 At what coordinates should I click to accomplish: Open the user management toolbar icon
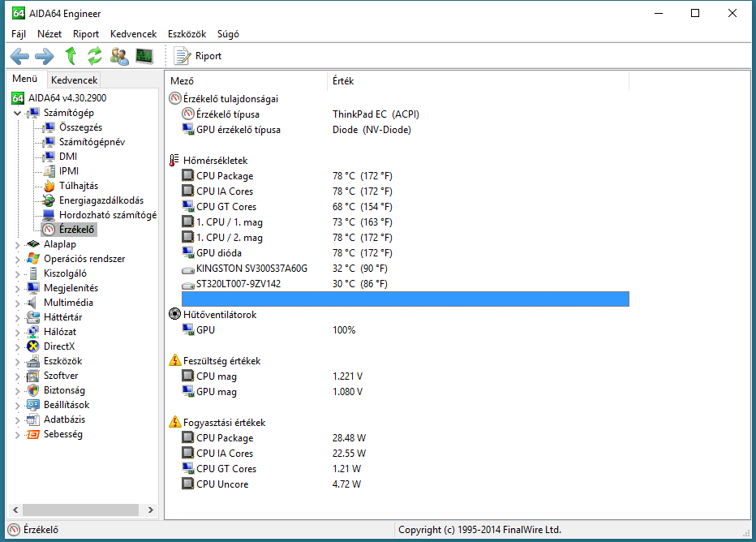119,56
